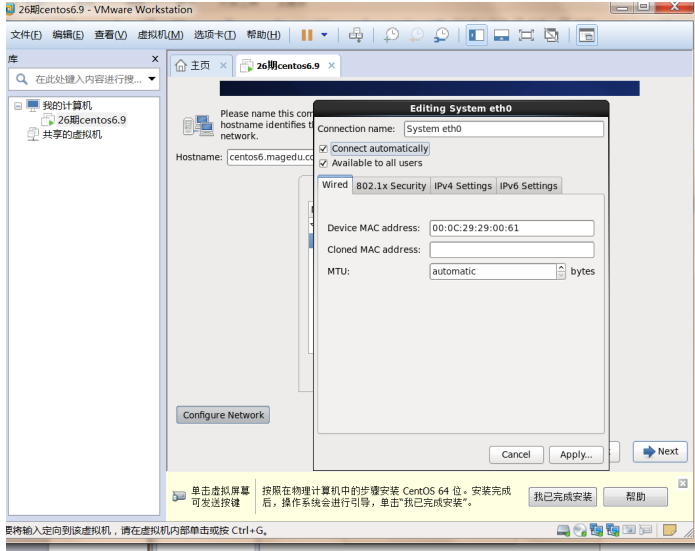Image resolution: width=695 pixels, height=551 pixels.
Task: Click the display status icon
Action: [x=629, y=530]
